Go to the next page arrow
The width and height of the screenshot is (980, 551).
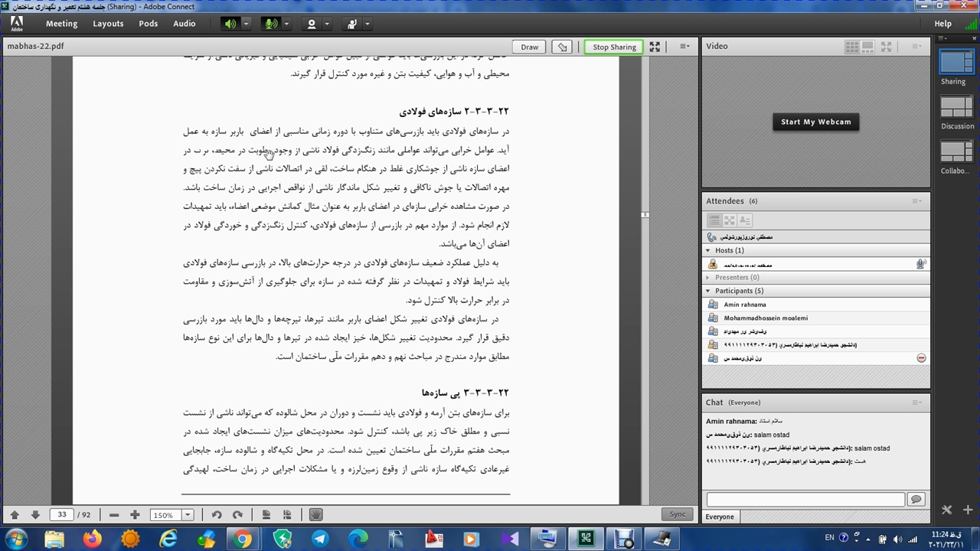click(x=35, y=515)
